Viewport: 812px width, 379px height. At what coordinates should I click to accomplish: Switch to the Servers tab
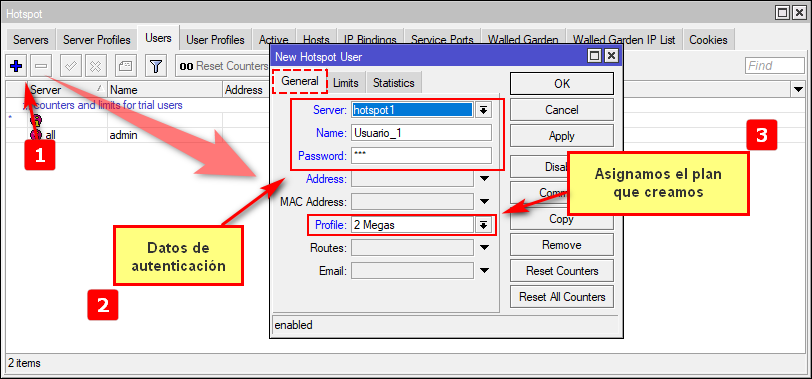point(31,40)
